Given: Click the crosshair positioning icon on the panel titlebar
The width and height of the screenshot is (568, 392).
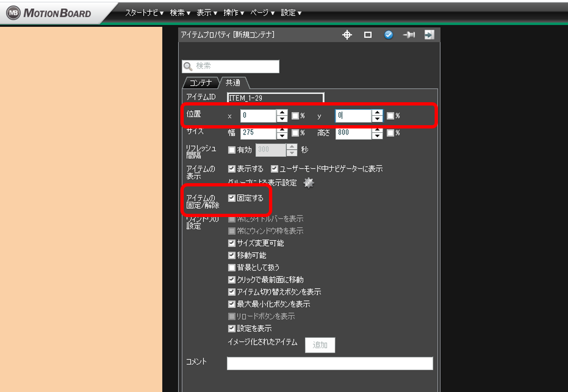Looking at the screenshot, I should pyautogui.click(x=347, y=34).
